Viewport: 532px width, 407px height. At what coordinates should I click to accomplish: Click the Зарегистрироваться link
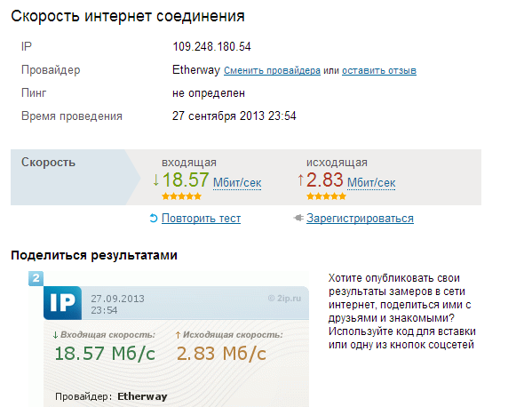click(360, 219)
